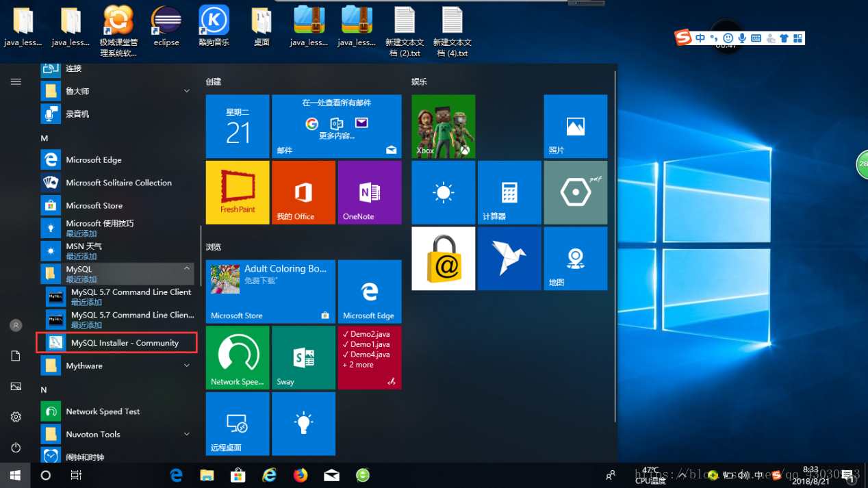Open Adult Coloring Book store tile

point(270,292)
